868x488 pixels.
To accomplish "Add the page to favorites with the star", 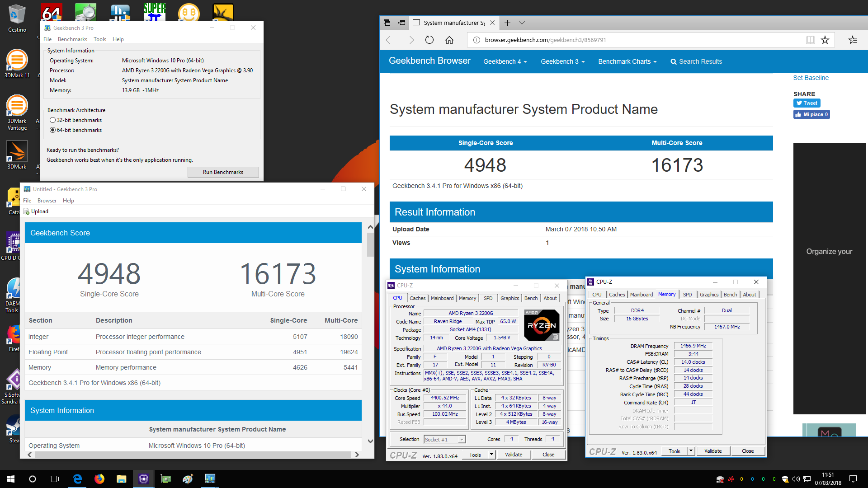I will (x=825, y=40).
